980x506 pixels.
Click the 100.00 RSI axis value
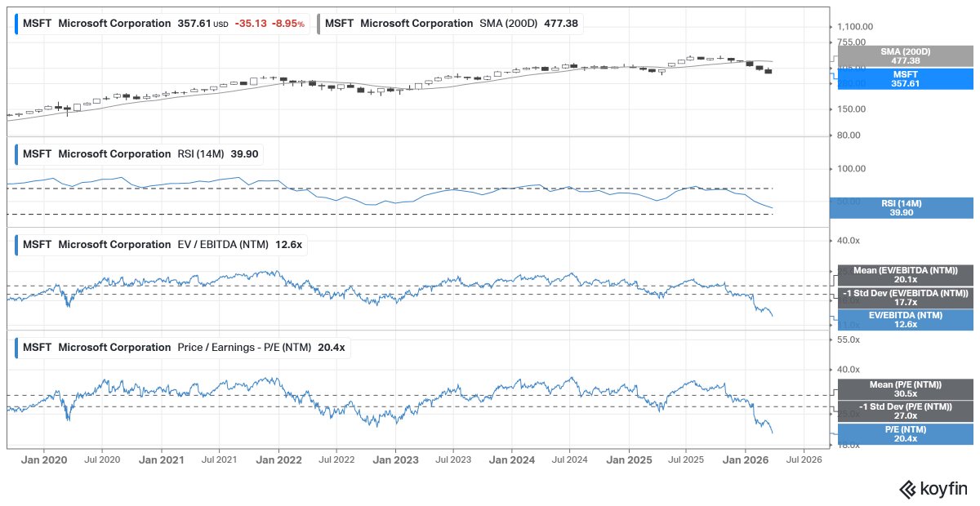[x=853, y=169]
